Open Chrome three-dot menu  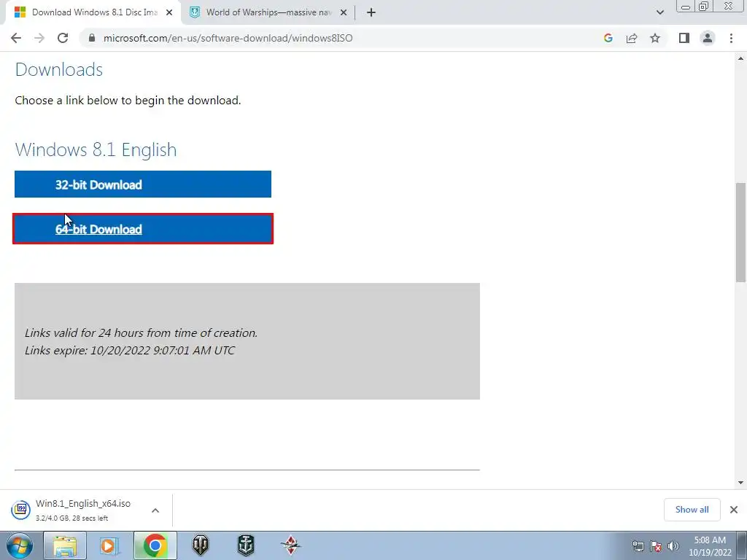point(731,38)
